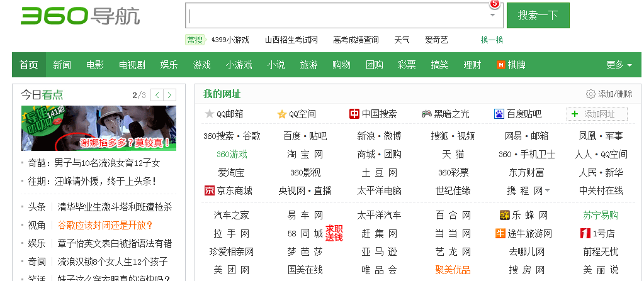Open the 添加/删除 sites link
Viewport: 644px width, 281px height.
click(615, 94)
